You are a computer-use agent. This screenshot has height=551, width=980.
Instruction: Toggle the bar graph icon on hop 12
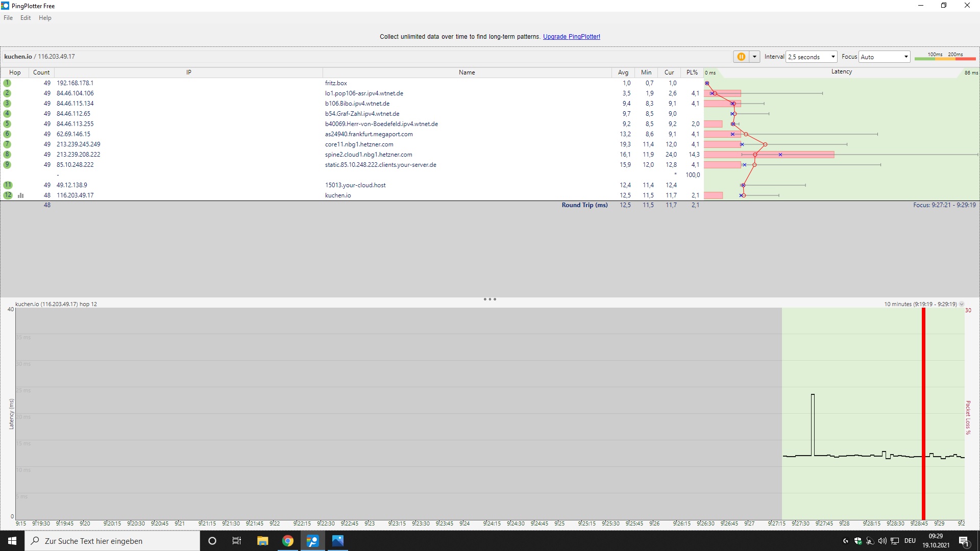click(x=21, y=195)
